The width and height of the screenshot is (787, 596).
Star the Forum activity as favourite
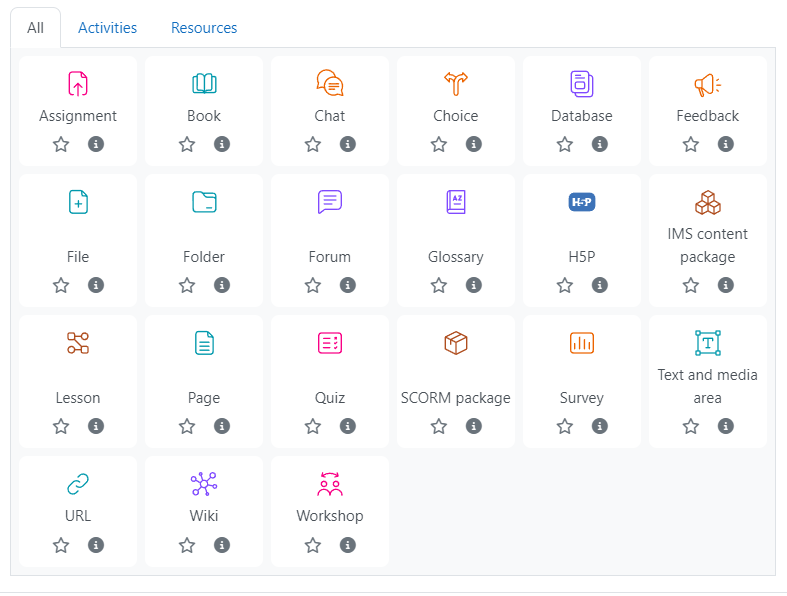click(313, 286)
